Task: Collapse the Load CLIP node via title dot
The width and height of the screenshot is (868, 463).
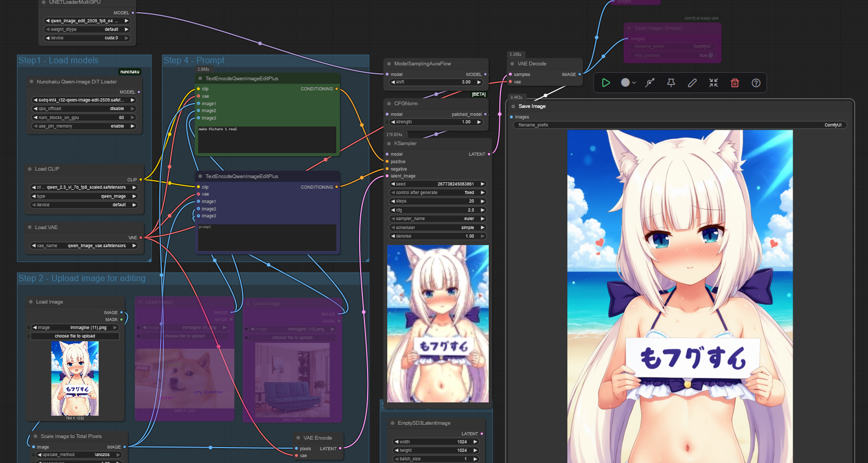Action: [30, 169]
